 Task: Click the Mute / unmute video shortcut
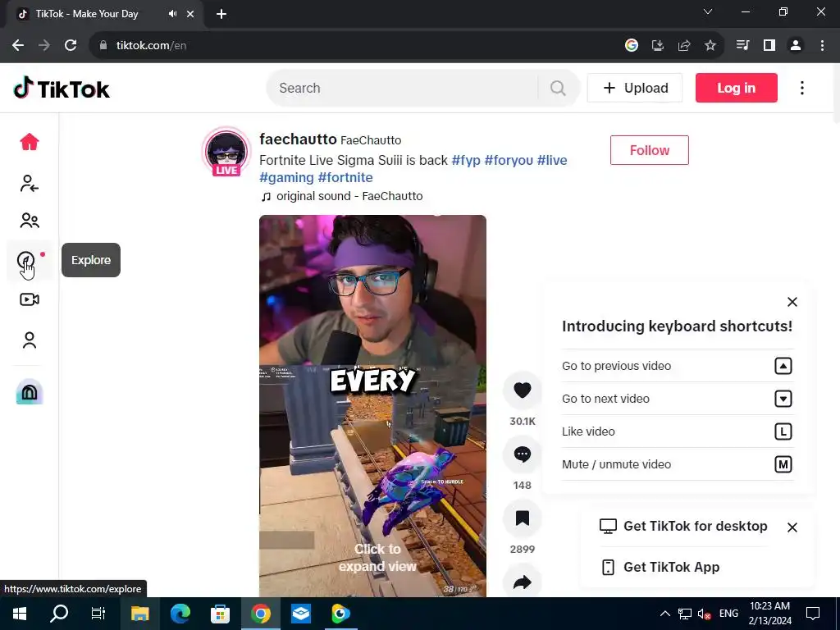(x=677, y=464)
